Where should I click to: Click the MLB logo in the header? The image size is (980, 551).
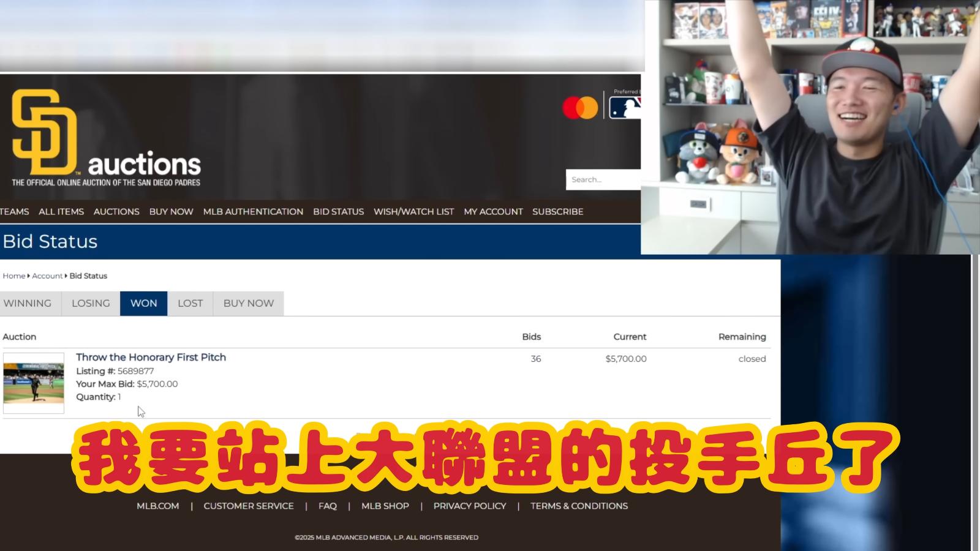click(625, 108)
